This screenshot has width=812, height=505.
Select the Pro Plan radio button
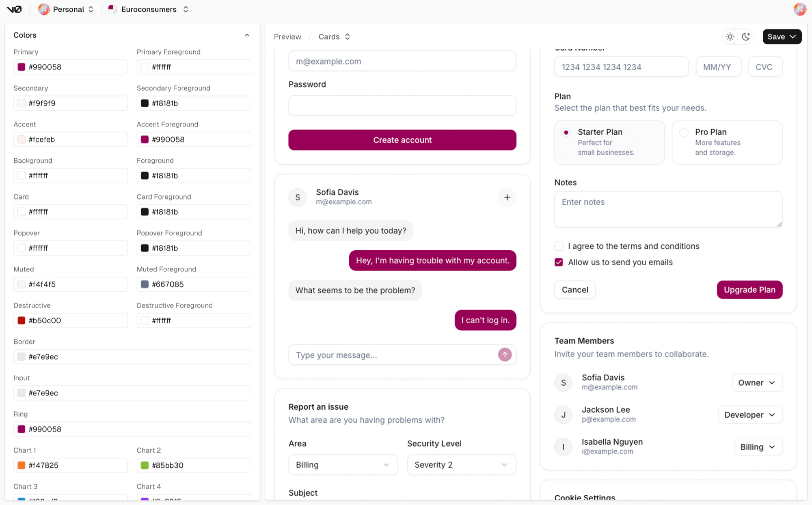(684, 132)
